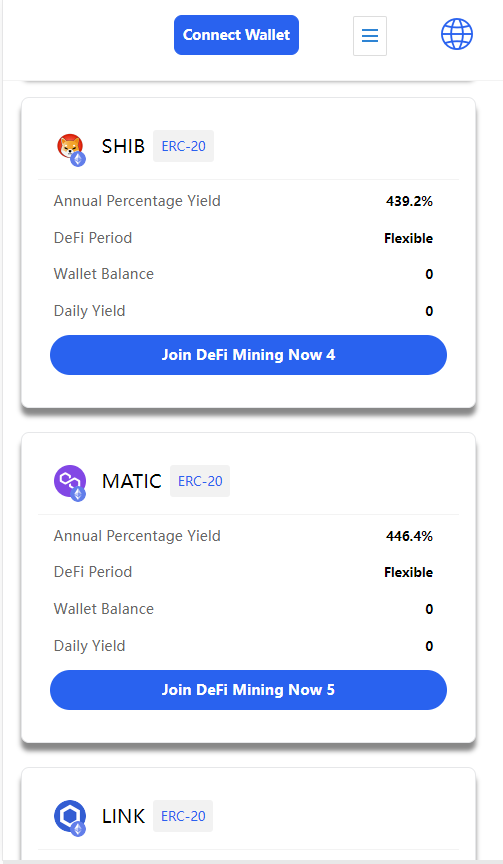503x864 pixels.
Task: Click the SHIB coin icon
Action: tap(71, 149)
